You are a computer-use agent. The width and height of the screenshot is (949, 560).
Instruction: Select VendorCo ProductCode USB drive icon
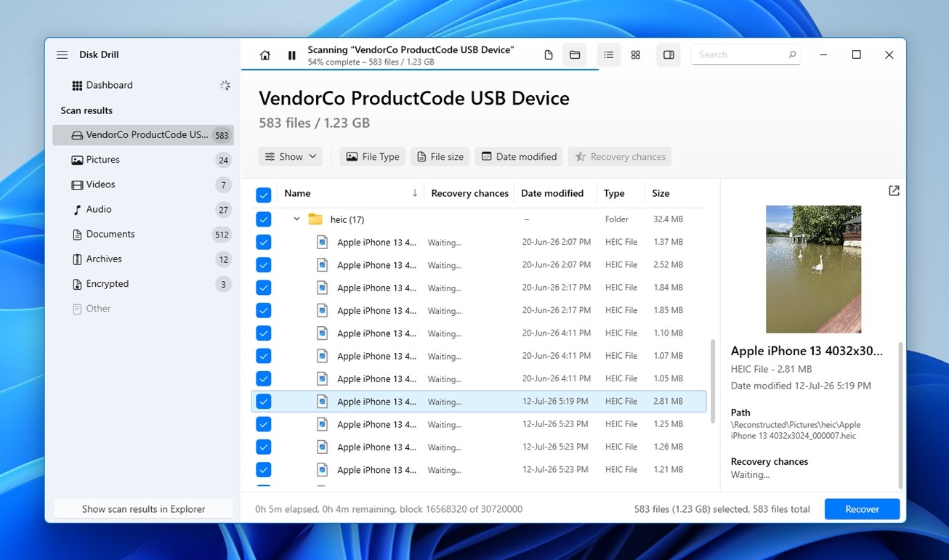tap(77, 135)
